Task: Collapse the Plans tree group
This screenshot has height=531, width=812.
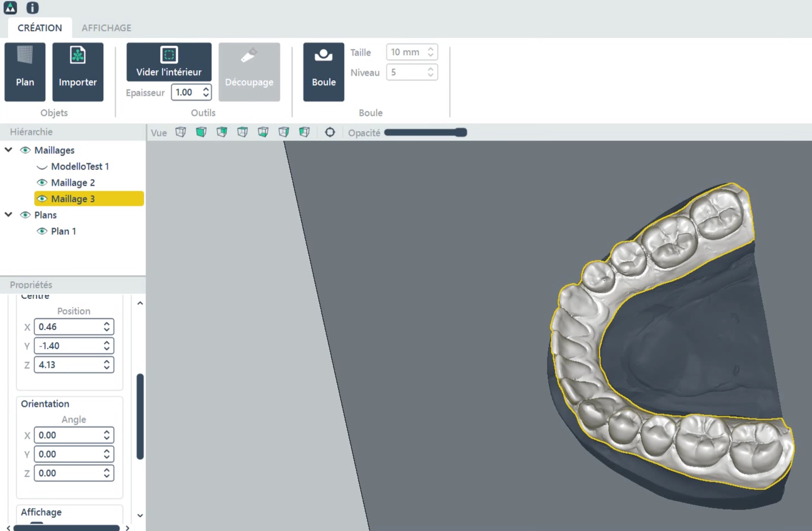Action: 8,215
